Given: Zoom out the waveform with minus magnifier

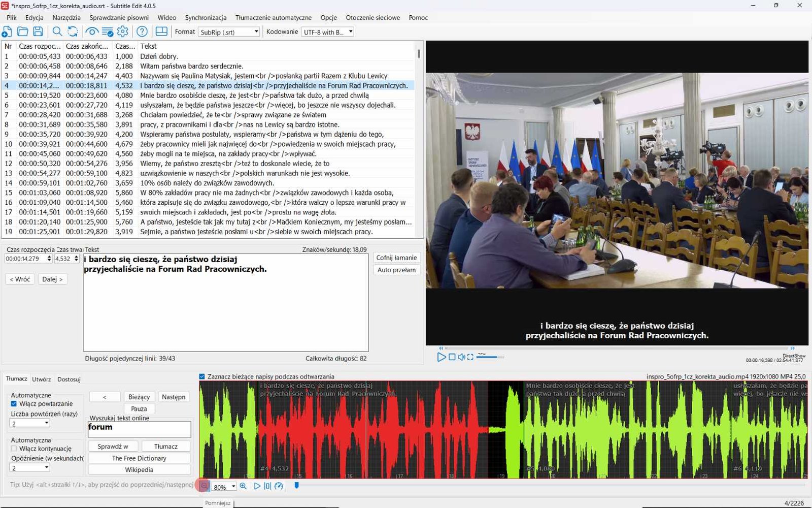Looking at the screenshot, I should (204, 486).
